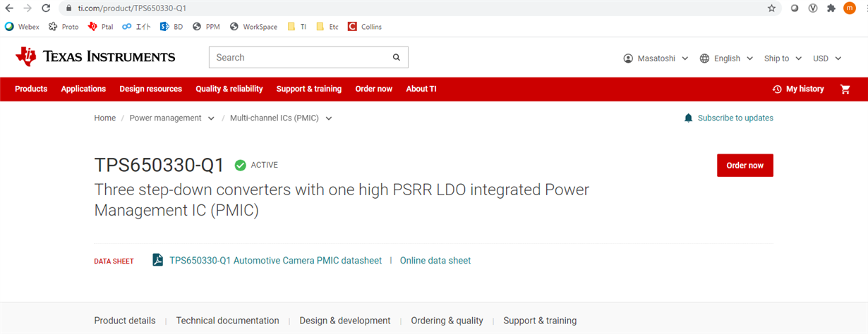Open the About TI menu
The width and height of the screenshot is (868, 334).
point(421,89)
